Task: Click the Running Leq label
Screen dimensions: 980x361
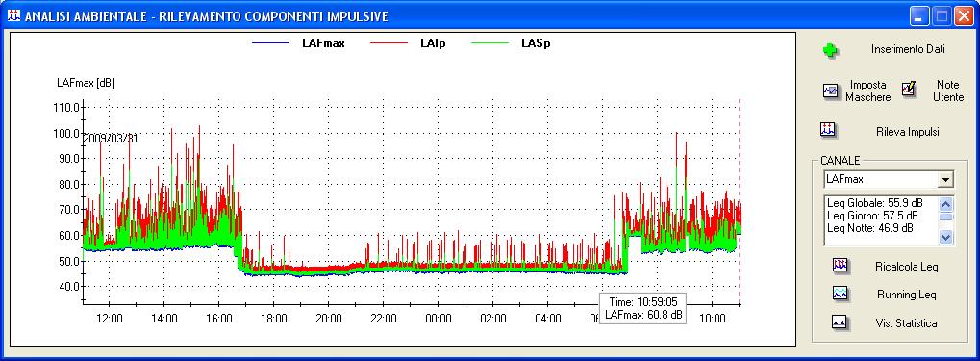Action: 907,295
